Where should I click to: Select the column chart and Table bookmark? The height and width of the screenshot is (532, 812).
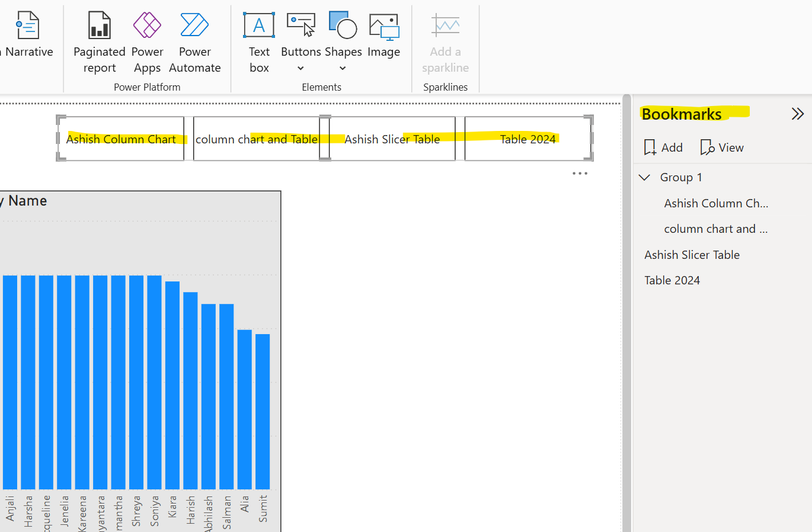(x=715, y=228)
